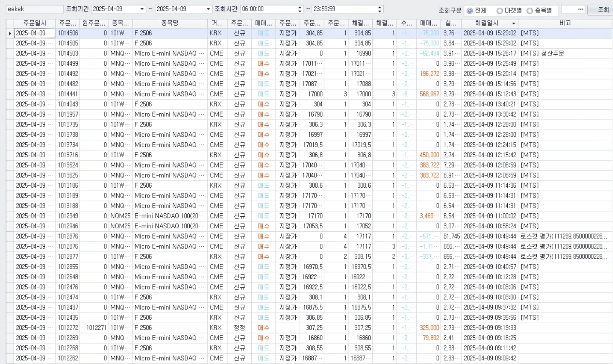613x364 pixels.
Task: Open the end date dropdown arrow
Action: [x=208, y=9]
